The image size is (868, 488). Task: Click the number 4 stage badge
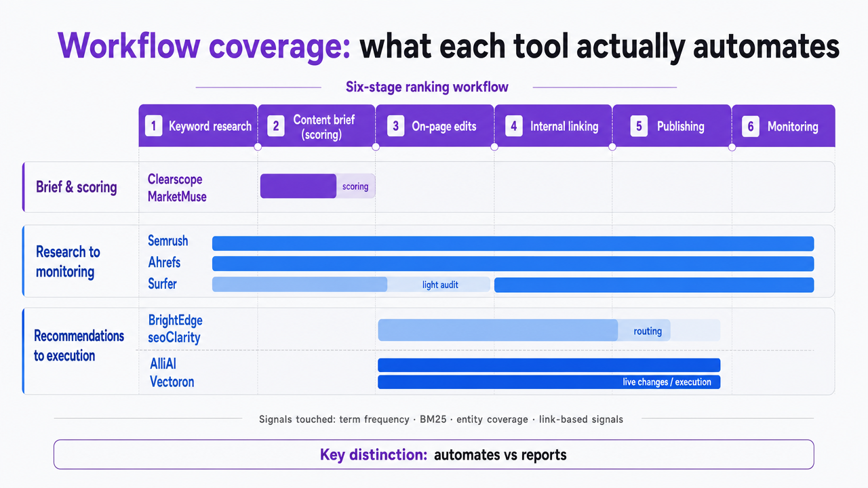[x=513, y=126]
